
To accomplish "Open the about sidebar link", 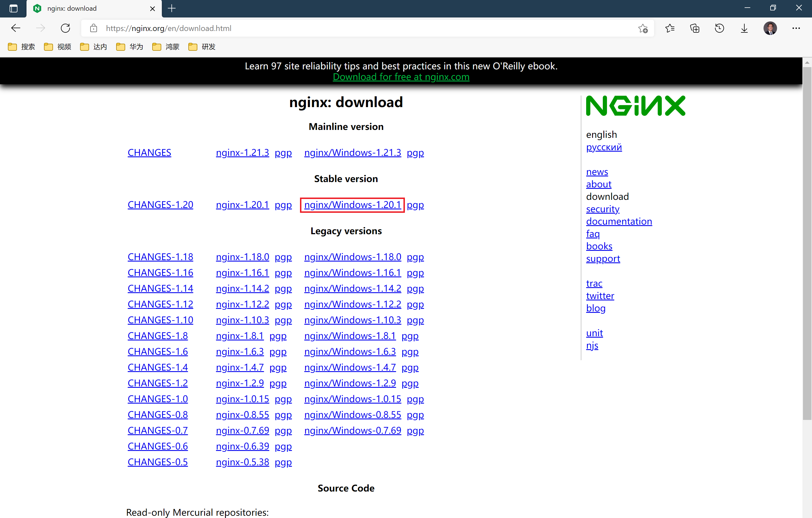I will click(599, 184).
